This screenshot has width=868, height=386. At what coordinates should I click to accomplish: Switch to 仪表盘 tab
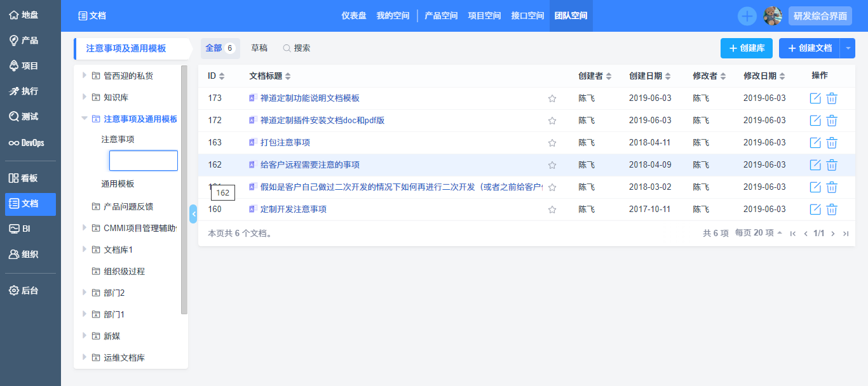tap(354, 16)
